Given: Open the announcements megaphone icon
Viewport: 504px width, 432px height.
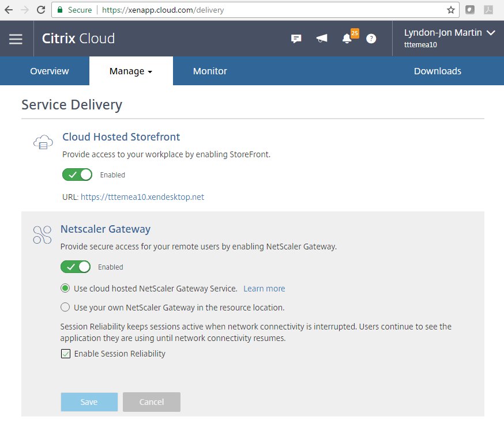Looking at the screenshot, I should pyautogui.click(x=321, y=39).
